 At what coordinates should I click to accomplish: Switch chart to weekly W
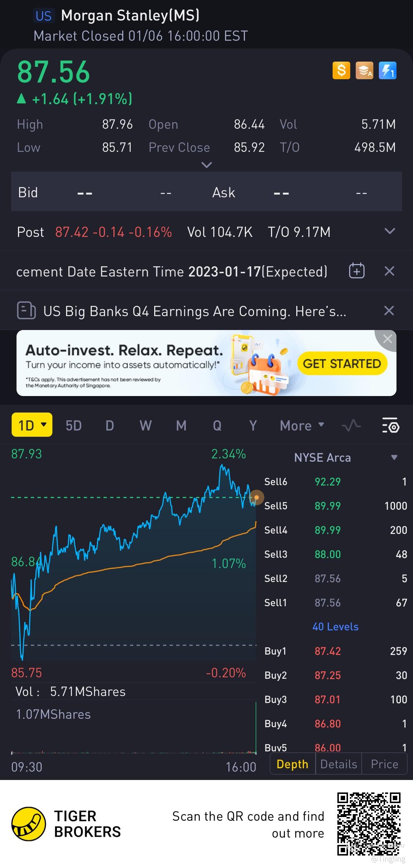coord(145,425)
